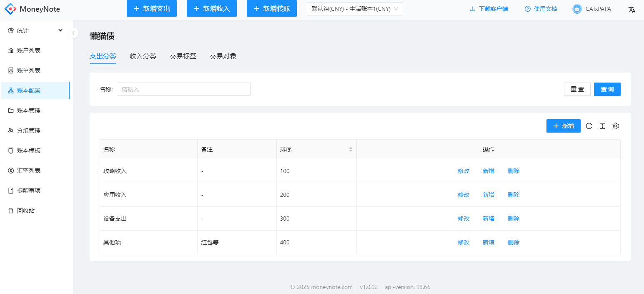The width and height of the screenshot is (644, 294).
Task: Click 删除 for 其他项 row
Action: (514, 242)
